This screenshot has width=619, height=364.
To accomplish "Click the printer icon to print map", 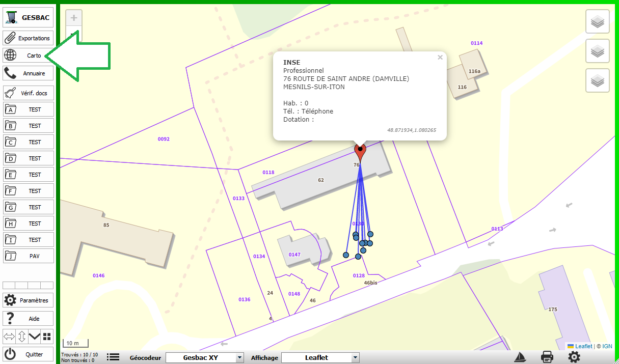I will pyautogui.click(x=547, y=357).
